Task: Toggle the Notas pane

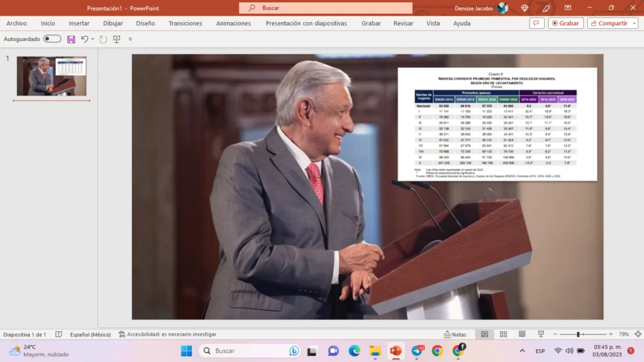Action: 455,334
